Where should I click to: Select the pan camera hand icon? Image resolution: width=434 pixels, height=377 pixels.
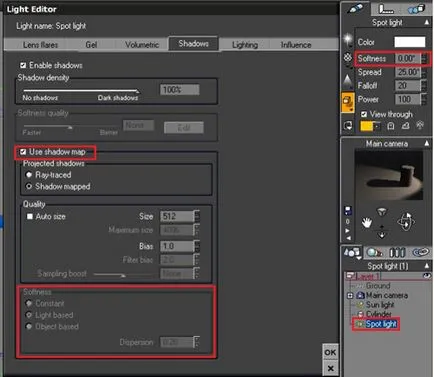click(367, 222)
